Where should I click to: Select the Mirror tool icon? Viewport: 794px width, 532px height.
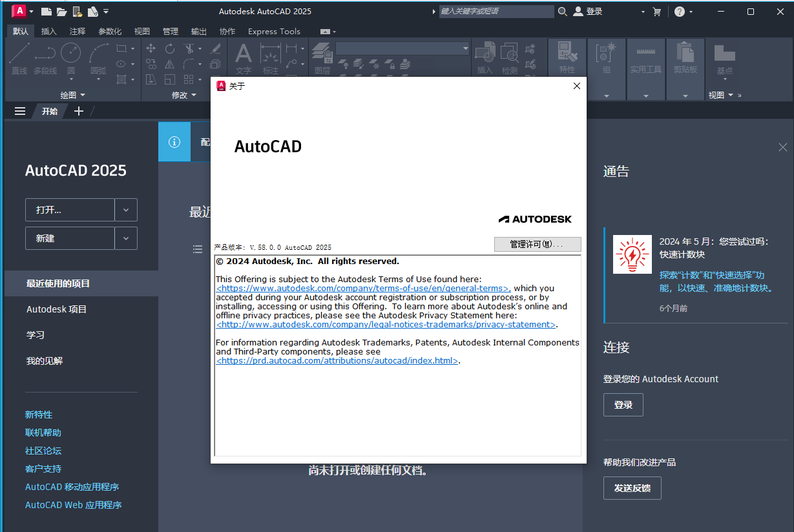pos(170,64)
